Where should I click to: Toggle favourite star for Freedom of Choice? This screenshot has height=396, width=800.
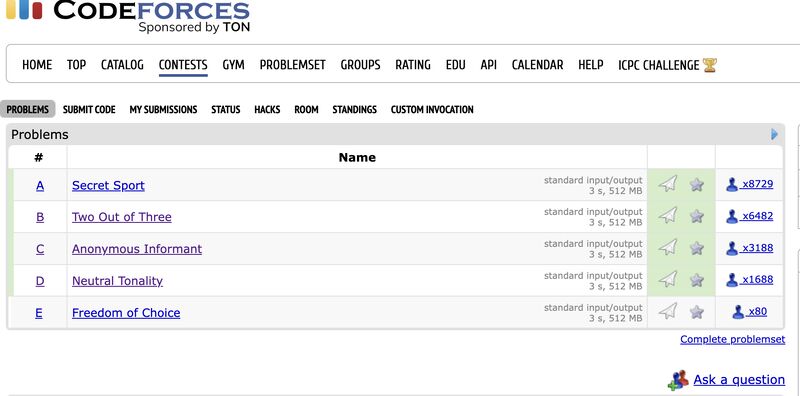[696, 312]
